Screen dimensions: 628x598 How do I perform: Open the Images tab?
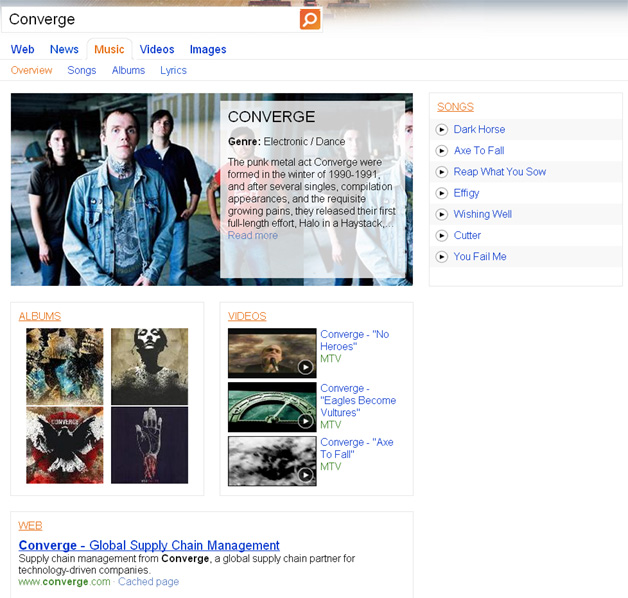point(208,49)
